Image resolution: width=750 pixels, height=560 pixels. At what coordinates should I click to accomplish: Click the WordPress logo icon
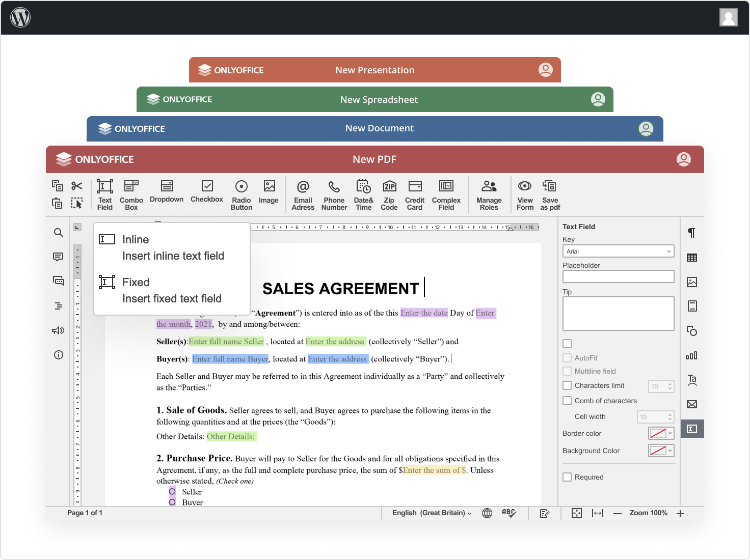[x=20, y=18]
